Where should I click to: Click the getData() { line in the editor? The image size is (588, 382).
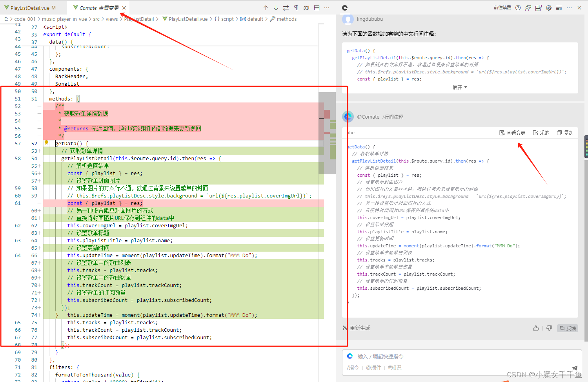[72, 143]
